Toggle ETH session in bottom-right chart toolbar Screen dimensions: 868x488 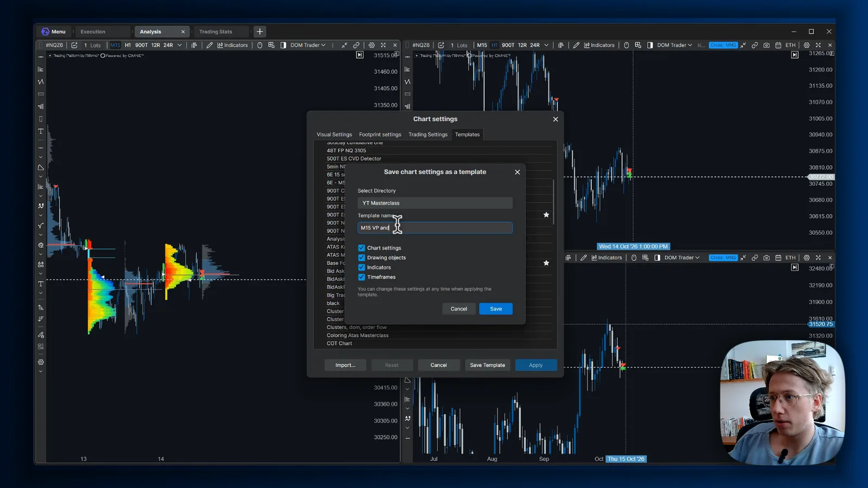pyautogui.click(x=790, y=258)
